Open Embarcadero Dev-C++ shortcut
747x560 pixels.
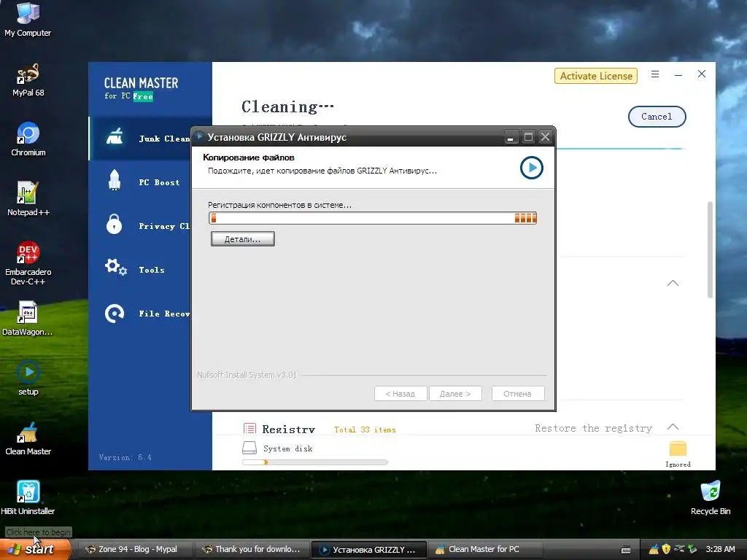coord(28,262)
